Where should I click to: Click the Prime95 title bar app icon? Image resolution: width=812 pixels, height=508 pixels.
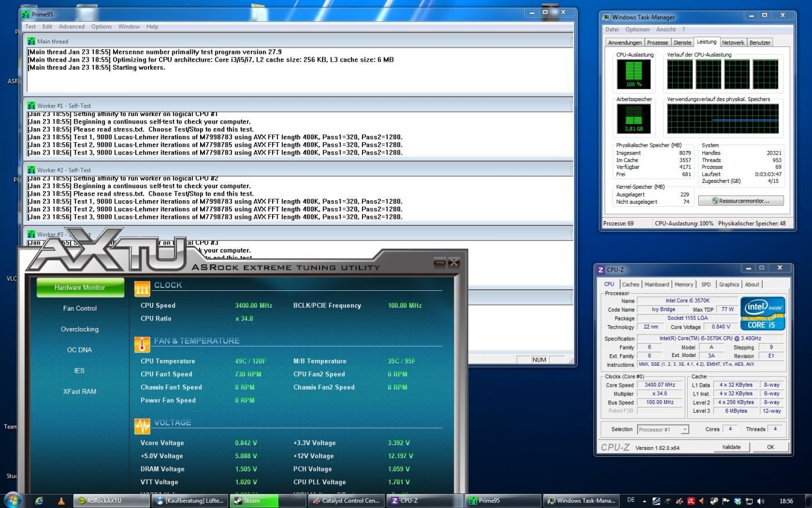[x=26, y=14]
